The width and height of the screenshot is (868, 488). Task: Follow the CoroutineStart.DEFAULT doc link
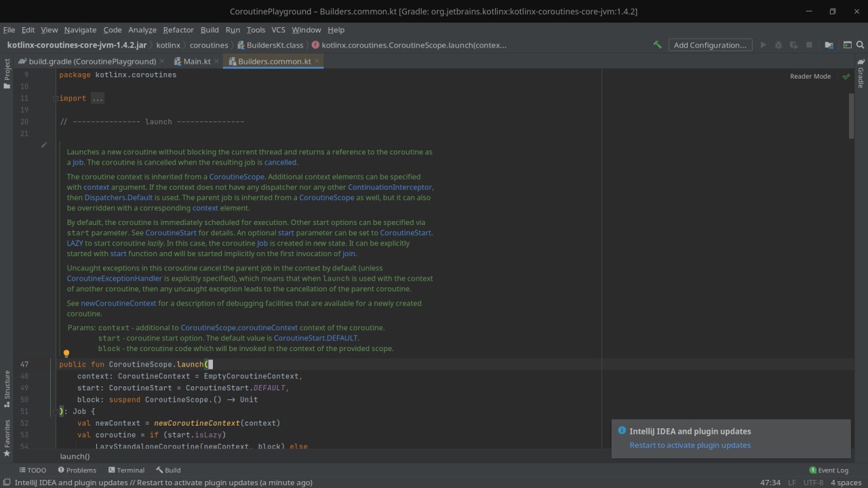(x=315, y=338)
